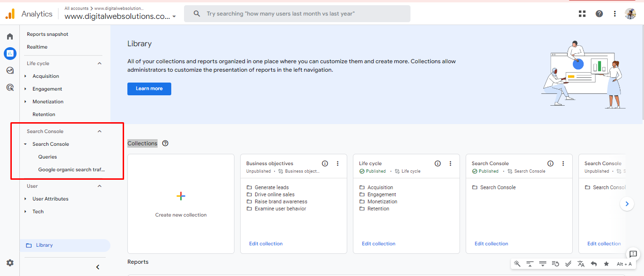Open the feedback icon at bottom right
This screenshot has height=276, width=644.
click(x=633, y=254)
